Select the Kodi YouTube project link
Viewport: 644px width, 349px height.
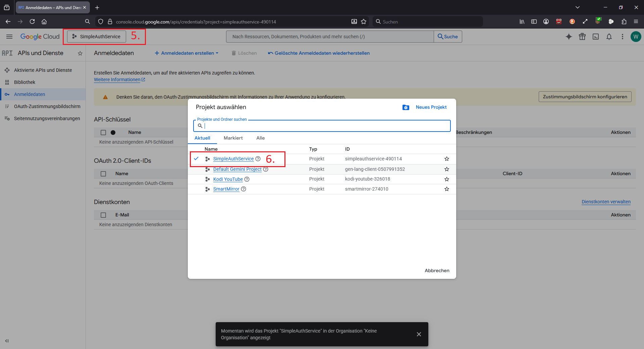tap(228, 179)
